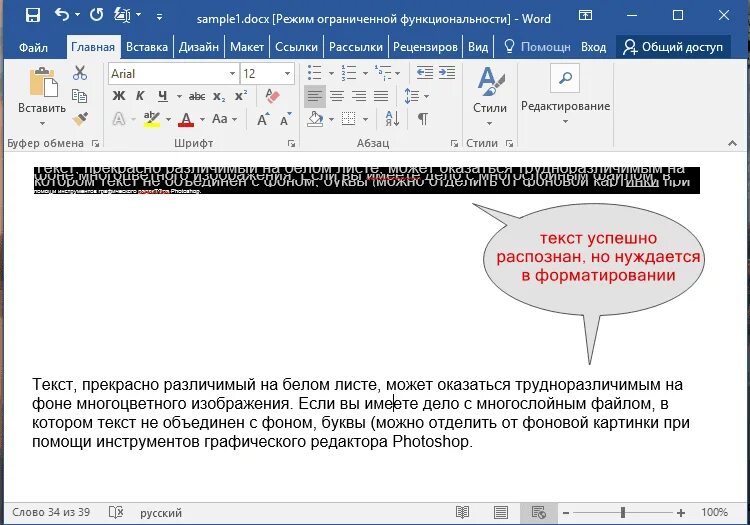Toggle show paragraph marks ¶

coord(423,119)
